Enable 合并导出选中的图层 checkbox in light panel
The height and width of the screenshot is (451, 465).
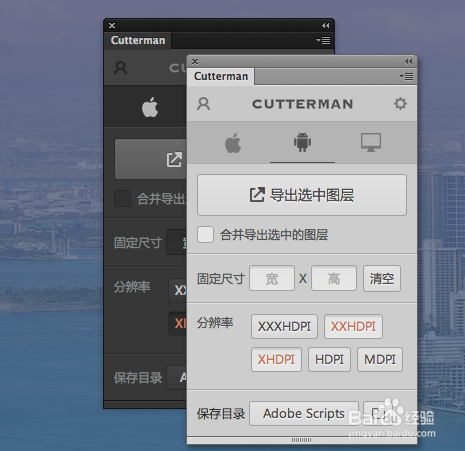pos(205,235)
